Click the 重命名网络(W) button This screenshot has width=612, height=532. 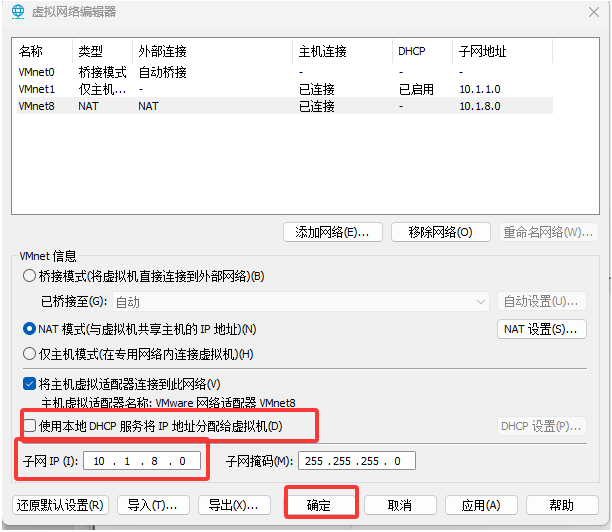548,232
